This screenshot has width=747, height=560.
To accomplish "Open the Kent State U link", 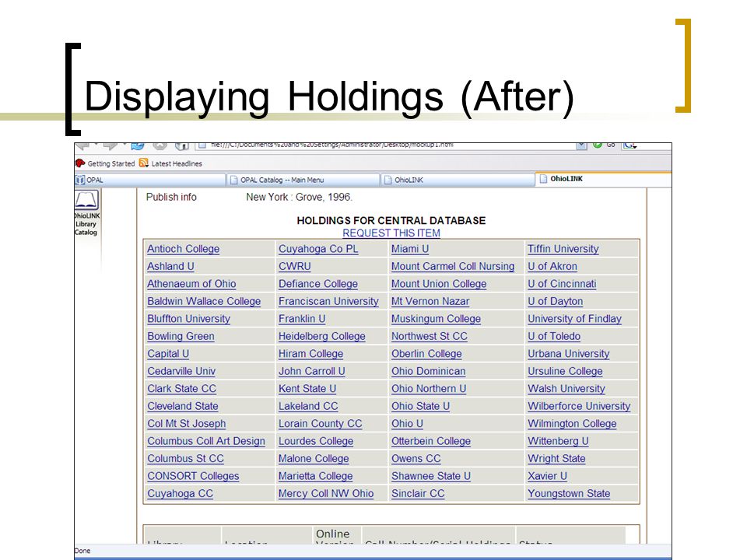I will (307, 389).
